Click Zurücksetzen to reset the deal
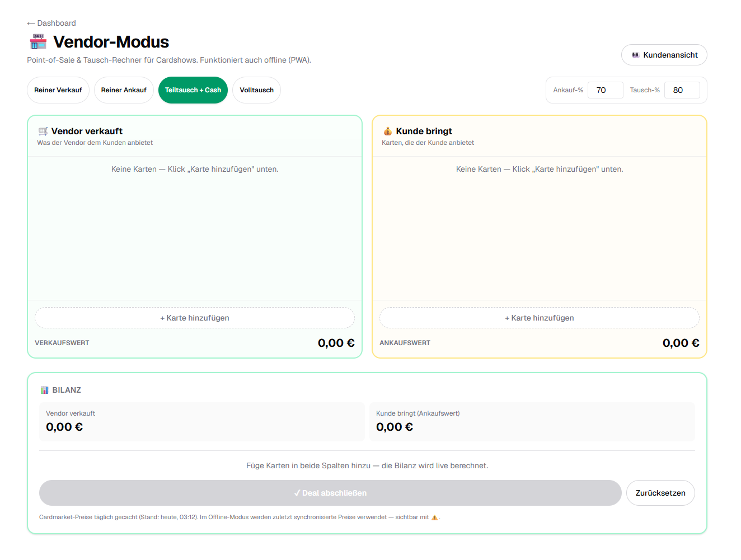741x560 pixels. tap(660, 493)
